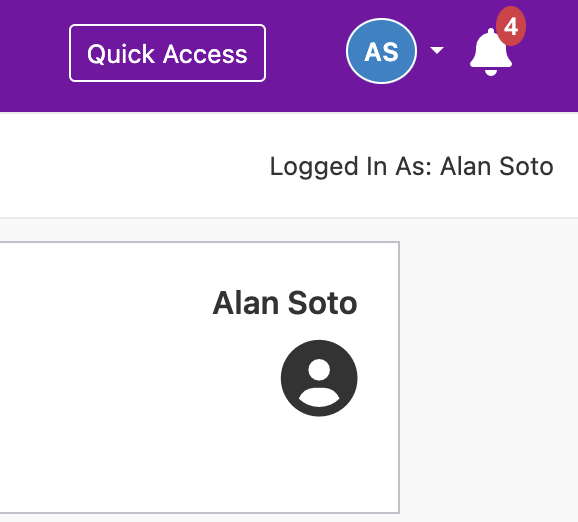This screenshot has width=578, height=522.
Task: Select the dark profile picture placeholder icon
Action: point(319,378)
